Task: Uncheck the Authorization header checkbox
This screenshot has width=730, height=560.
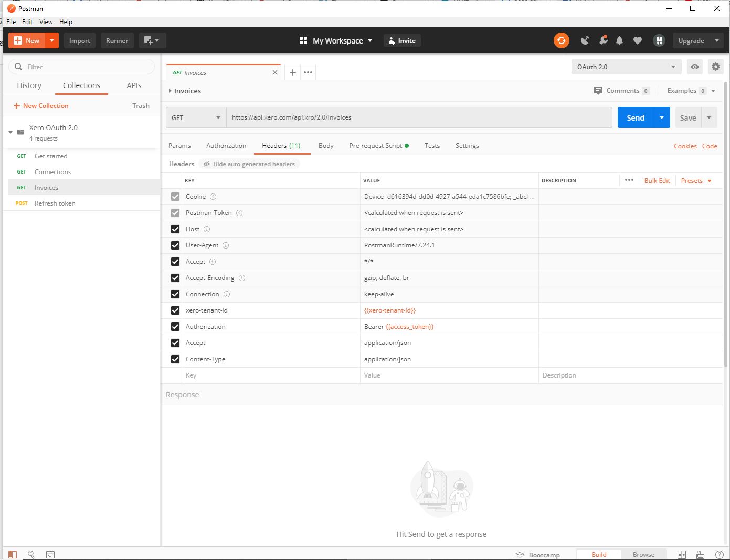Action: pyautogui.click(x=175, y=327)
